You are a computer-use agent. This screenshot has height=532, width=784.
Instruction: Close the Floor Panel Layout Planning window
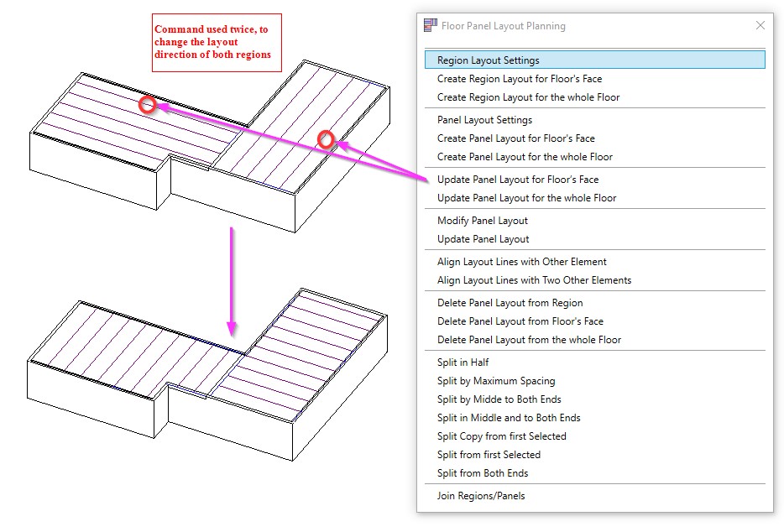point(760,25)
